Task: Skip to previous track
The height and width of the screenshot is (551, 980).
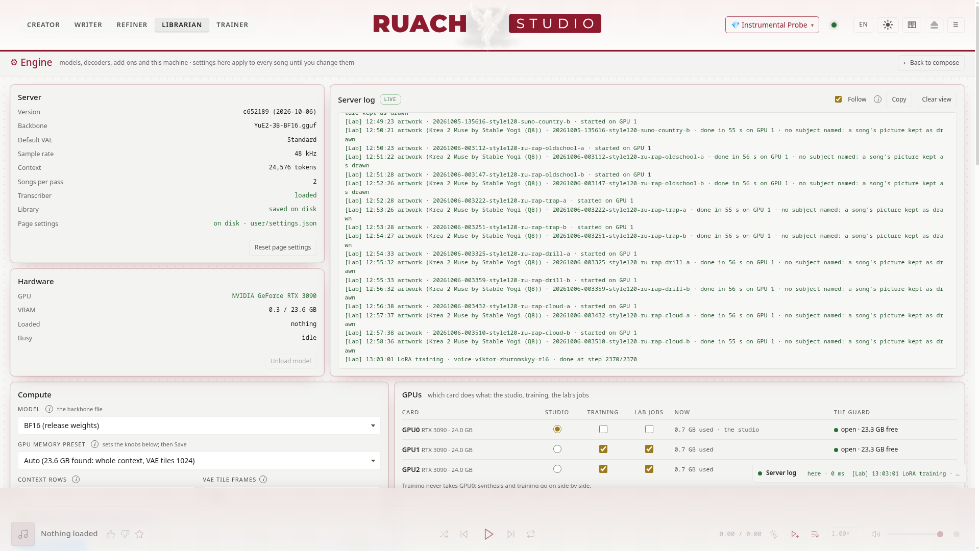Action: [x=464, y=534]
